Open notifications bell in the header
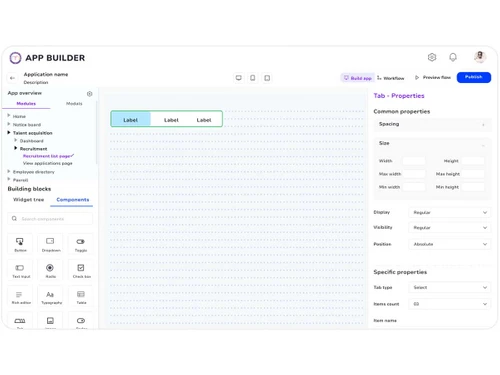 click(453, 57)
